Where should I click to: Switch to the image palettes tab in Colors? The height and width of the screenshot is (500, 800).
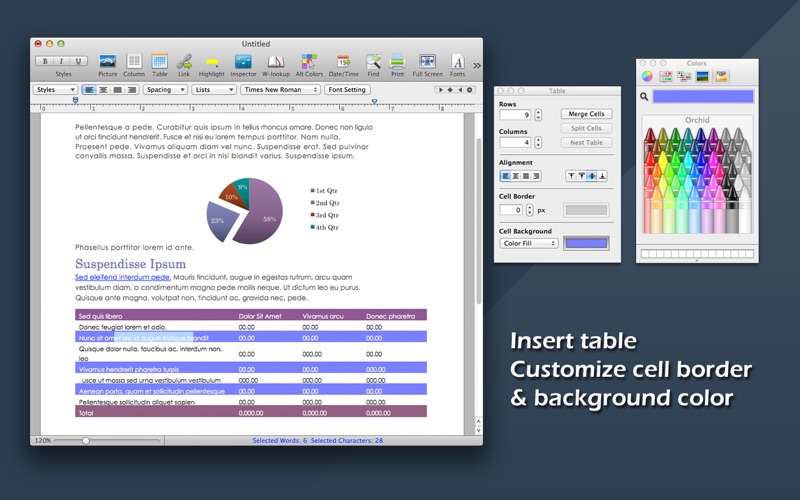(x=702, y=77)
